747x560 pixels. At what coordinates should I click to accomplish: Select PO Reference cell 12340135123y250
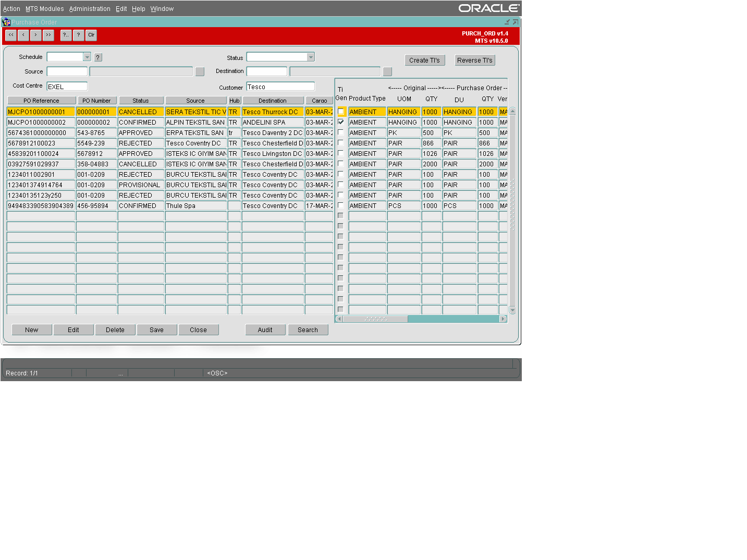point(41,195)
